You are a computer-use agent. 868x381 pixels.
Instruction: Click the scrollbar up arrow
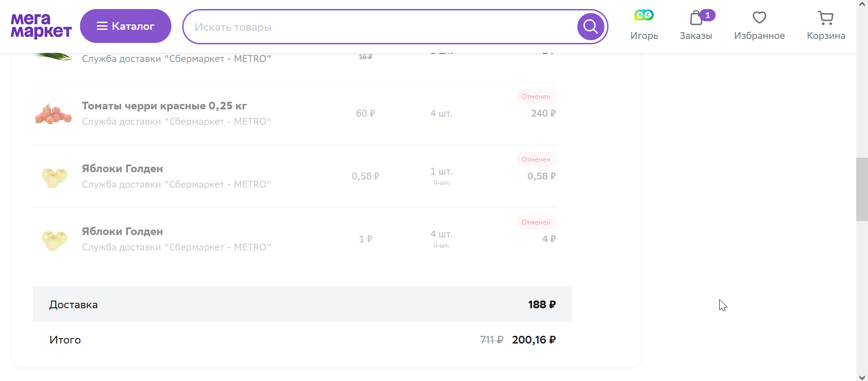pos(862,4)
